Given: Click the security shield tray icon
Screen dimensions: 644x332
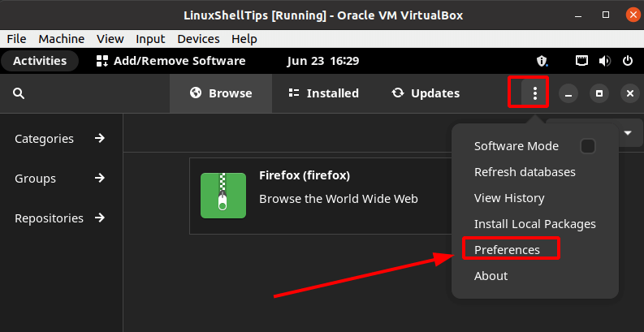Looking at the screenshot, I should point(542,61).
